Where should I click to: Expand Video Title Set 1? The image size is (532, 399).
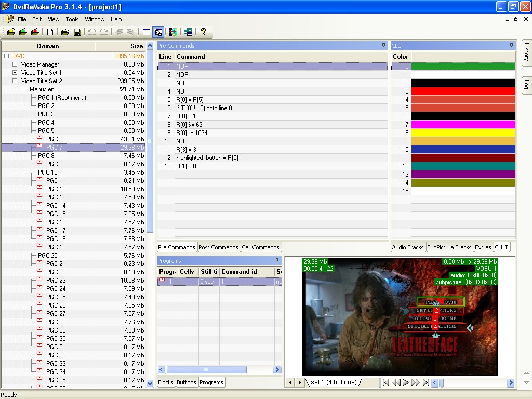point(15,73)
